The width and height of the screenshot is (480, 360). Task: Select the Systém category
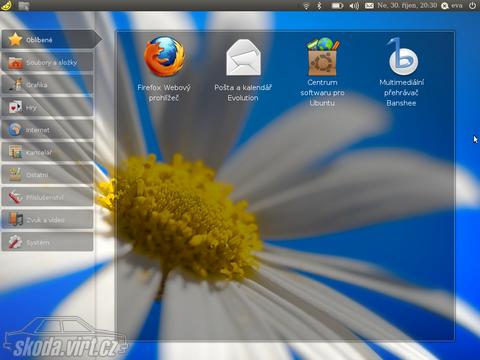(x=47, y=242)
